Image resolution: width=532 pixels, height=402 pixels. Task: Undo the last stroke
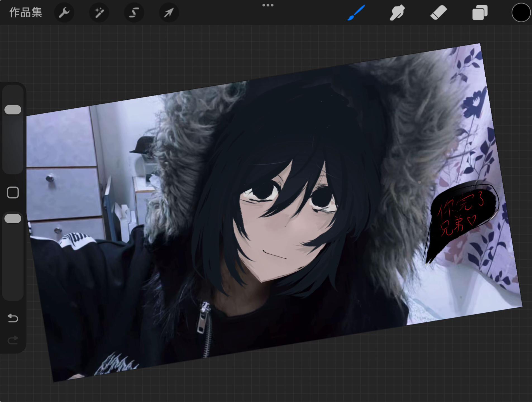(x=13, y=318)
